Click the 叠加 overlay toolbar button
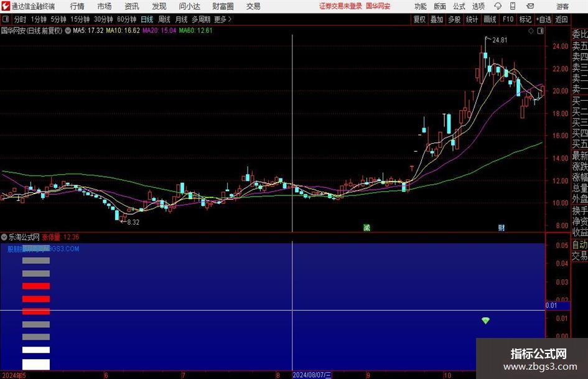Screen dimensions: 588x379 tap(437, 19)
